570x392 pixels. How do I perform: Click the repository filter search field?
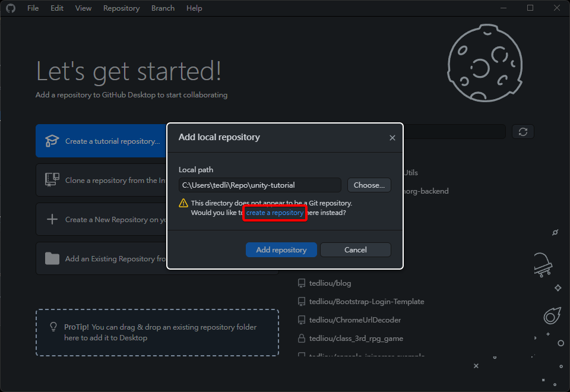454,132
